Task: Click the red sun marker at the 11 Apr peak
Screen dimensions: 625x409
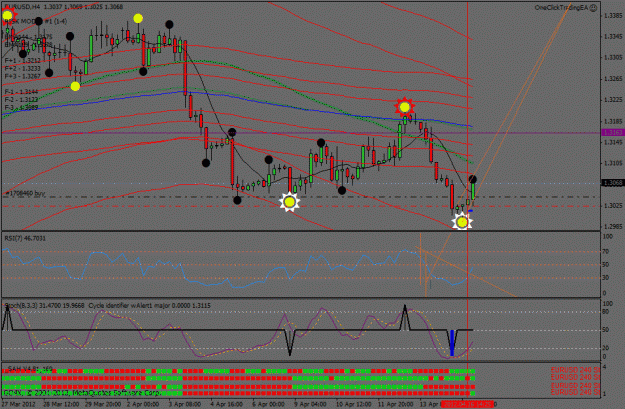Action: coord(405,107)
